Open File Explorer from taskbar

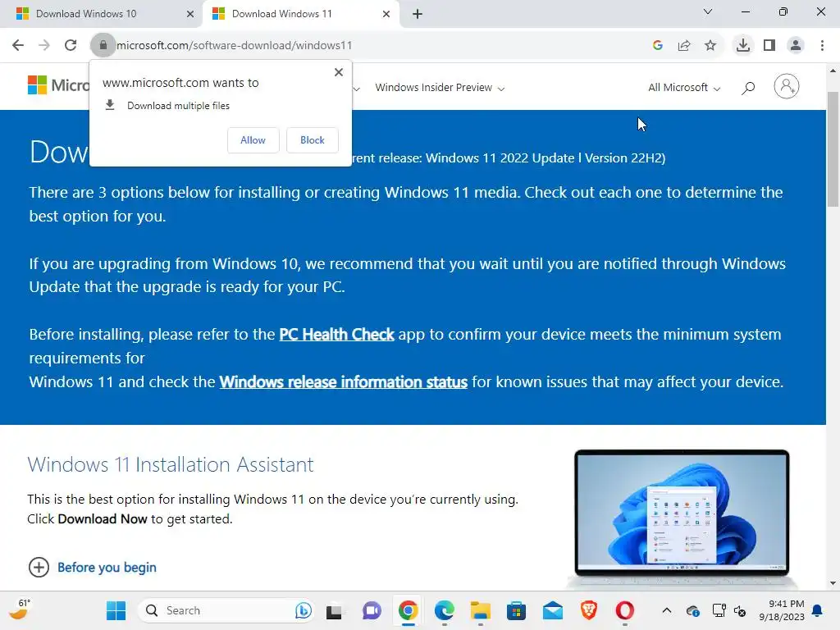[x=481, y=610]
